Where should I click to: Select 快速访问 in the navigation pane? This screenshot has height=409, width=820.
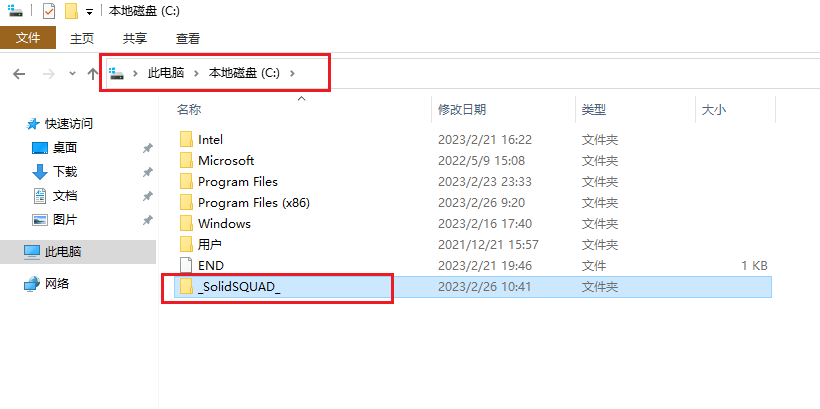coord(69,124)
